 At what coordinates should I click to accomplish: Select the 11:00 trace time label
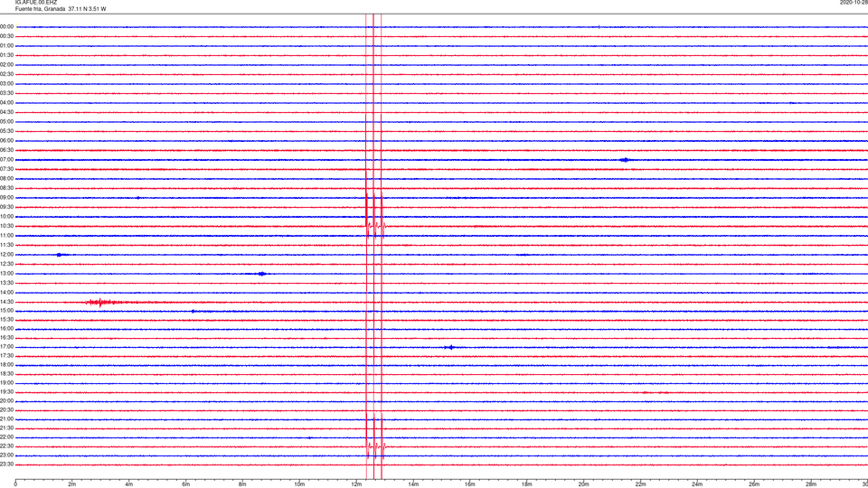[6, 235]
